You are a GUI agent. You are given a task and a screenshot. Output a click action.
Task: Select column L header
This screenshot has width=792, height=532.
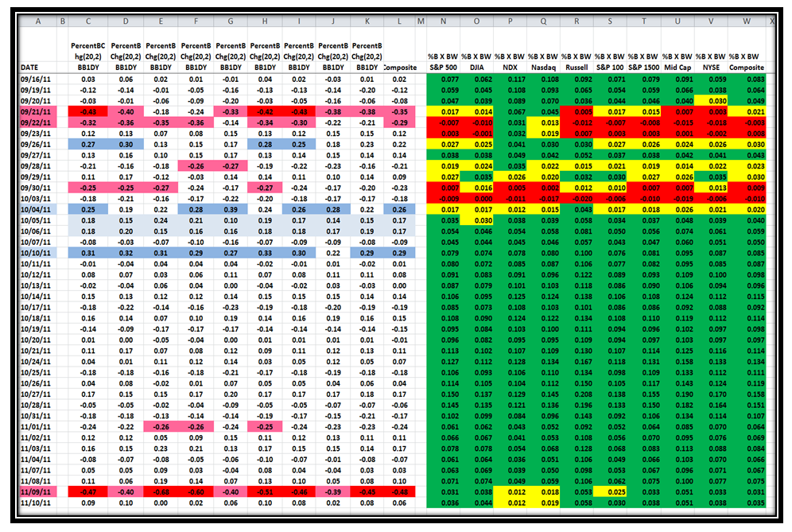coord(399,21)
